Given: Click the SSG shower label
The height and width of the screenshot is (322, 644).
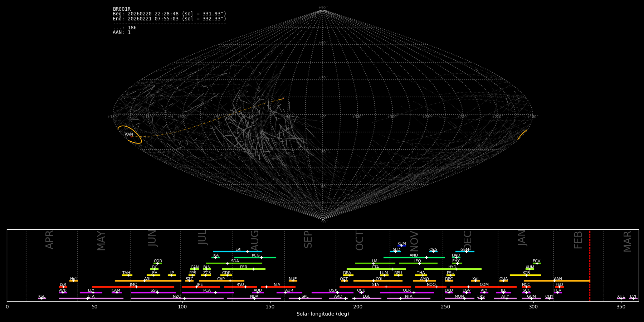Looking at the screenshot, I should point(154,291).
